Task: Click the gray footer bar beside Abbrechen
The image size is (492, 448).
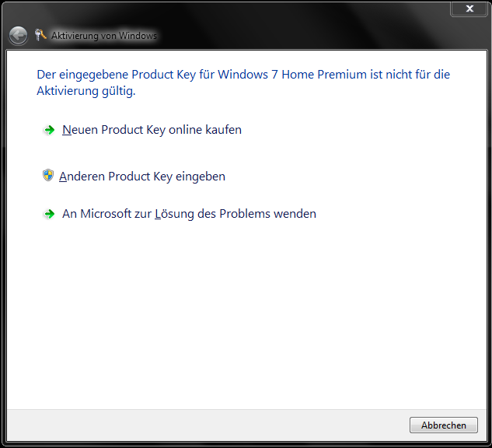Action: (x=207, y=425)
